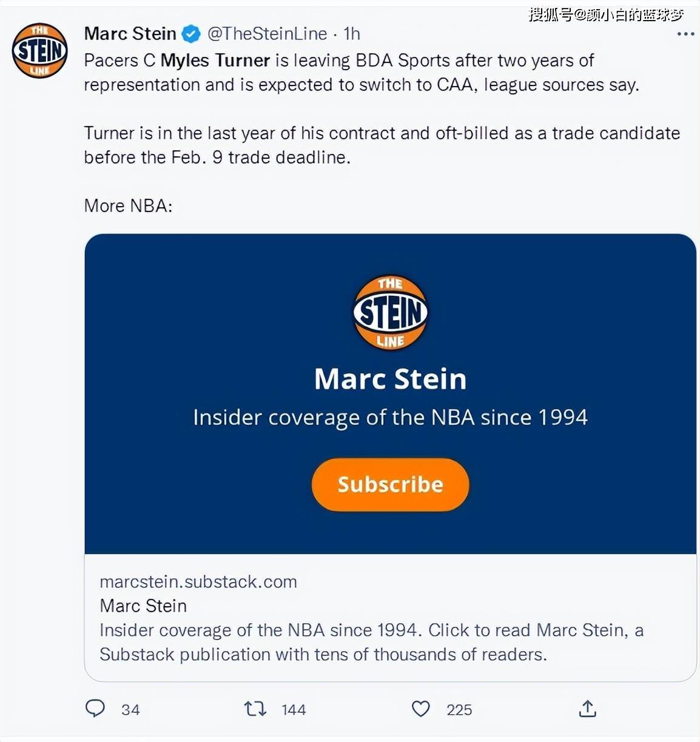
Task: Click the like count 225
Action: (459, 710)
